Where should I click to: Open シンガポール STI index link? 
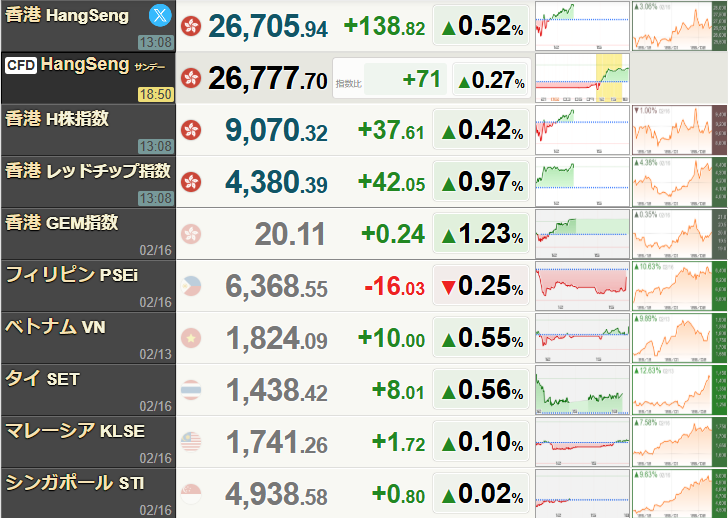[x=74, y=483]
